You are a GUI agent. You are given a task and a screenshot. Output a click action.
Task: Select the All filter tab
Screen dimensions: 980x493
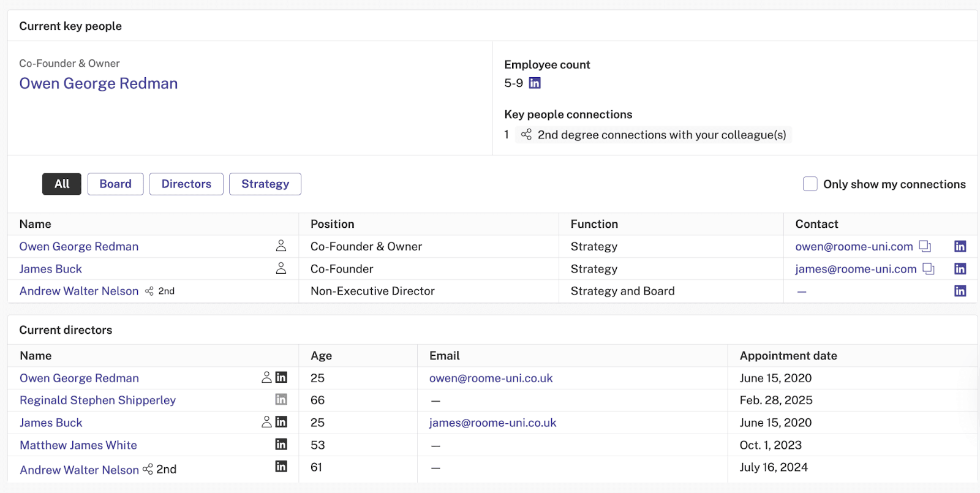click(62, 184)
